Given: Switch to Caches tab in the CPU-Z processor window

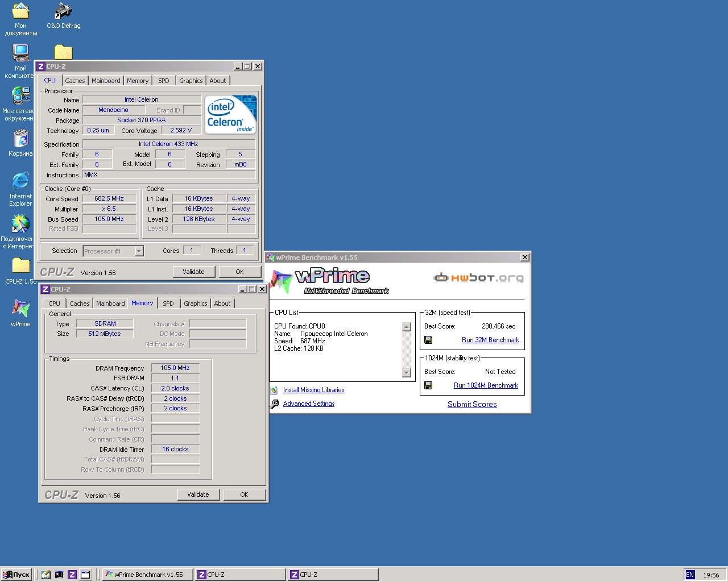Looking at the screenshot, I should click(x=75, y=81).
